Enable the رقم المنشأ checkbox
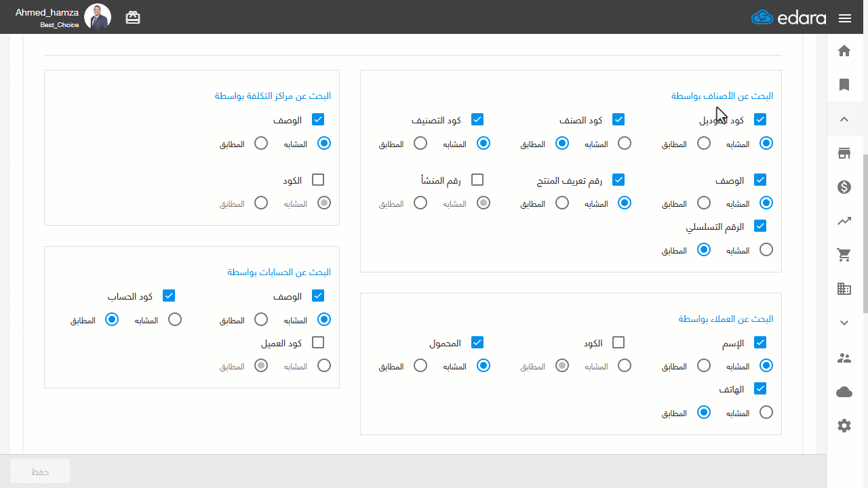Image resolution: width=868 pixels, height=488 pixels. pyautogui.click(x=477, y=180)
